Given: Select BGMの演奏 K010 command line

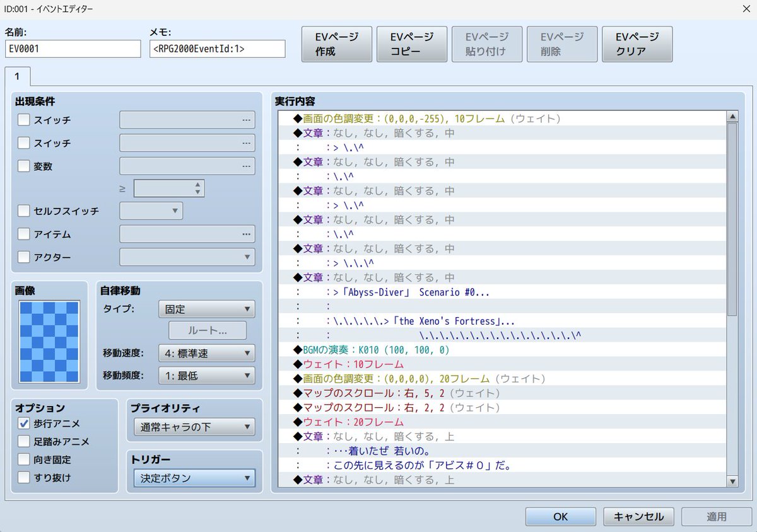Looking at the screenshot, I should (x=502, y=350).
